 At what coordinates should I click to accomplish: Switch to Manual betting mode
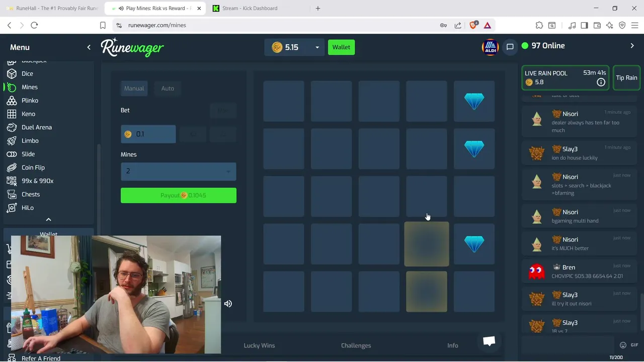134,88
